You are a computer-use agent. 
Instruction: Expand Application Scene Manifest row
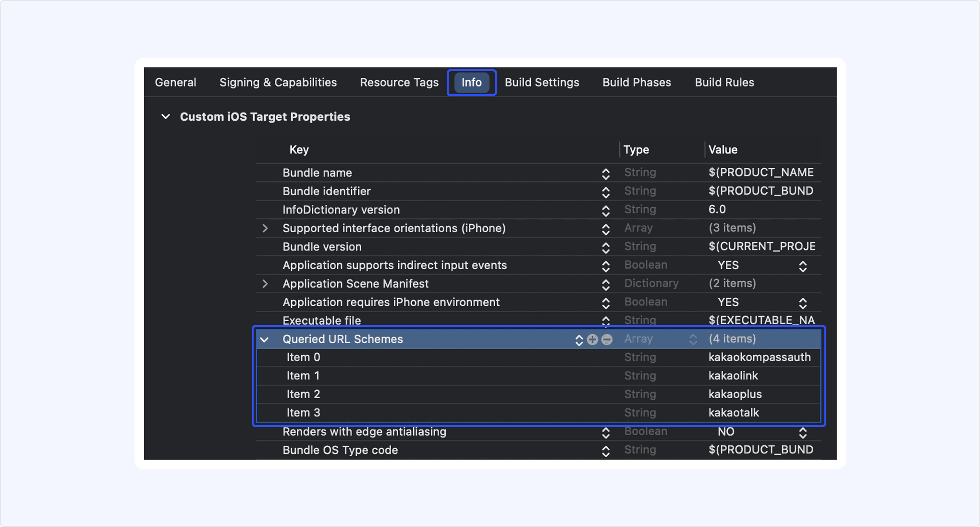(265, 284)
